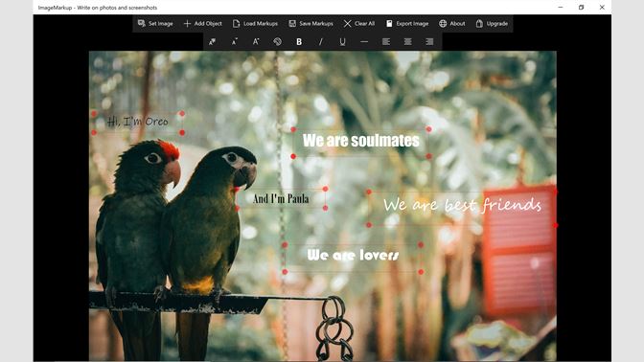Select the "Hi, I'm Oreo" text object
Viewport: 644px width, 362px height.
point(138,122)
